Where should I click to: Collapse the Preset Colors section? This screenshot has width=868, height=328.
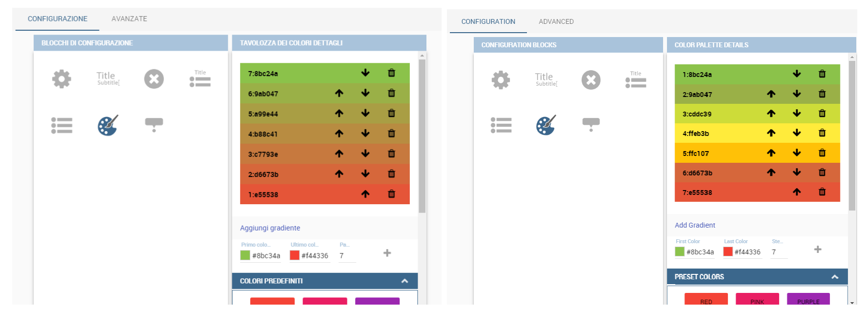pos(835,277)
